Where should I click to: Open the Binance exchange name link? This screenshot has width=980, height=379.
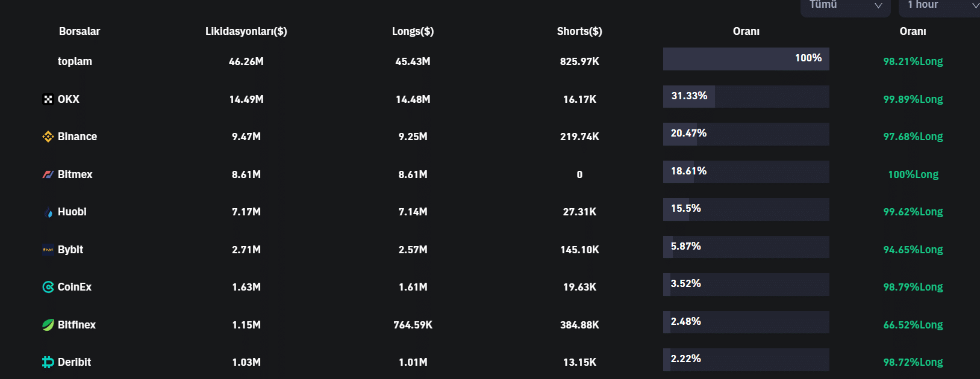coord(77,137)
